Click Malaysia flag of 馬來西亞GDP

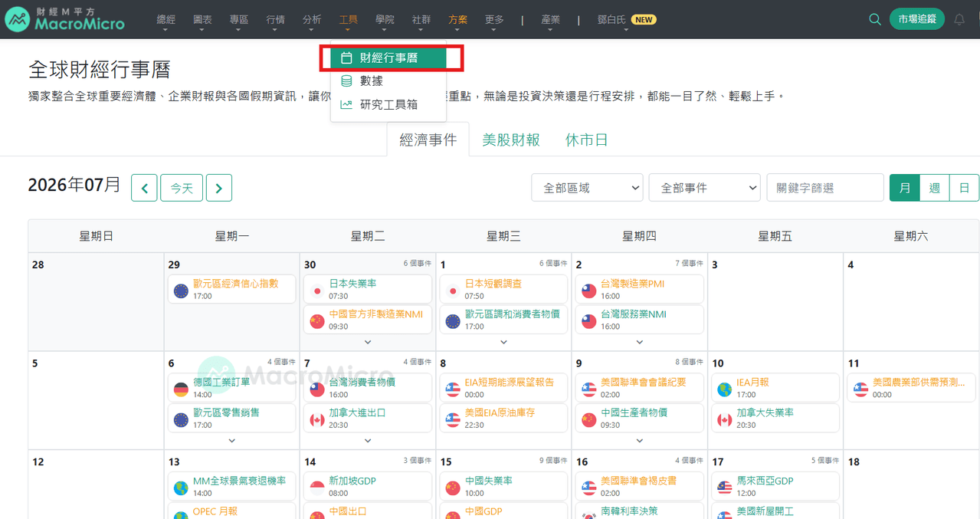[724, 488]
